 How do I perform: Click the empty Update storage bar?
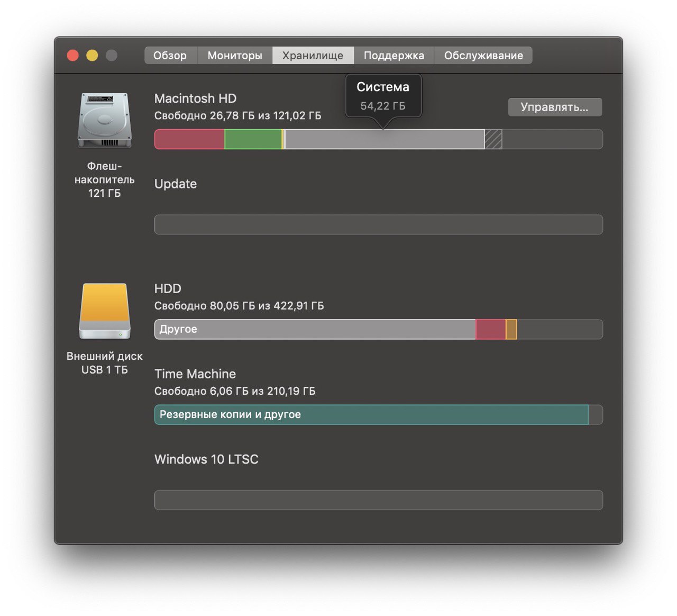(x=379, y=224)
